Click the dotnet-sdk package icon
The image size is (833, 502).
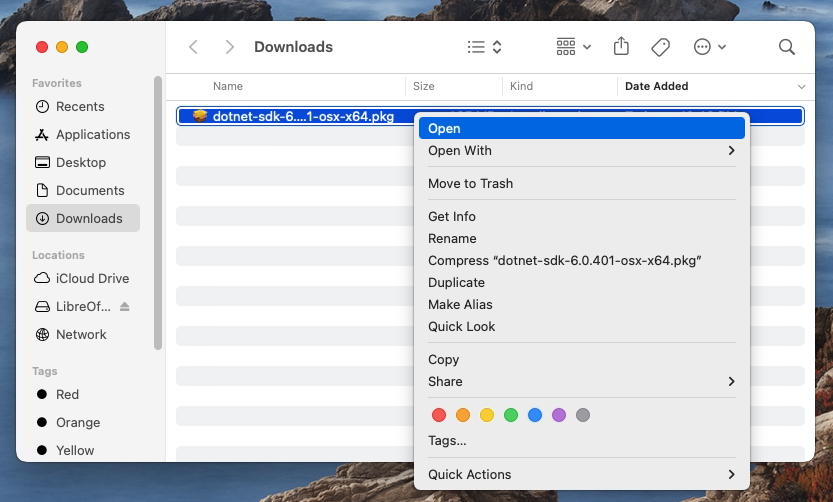(x=200, y=116)
